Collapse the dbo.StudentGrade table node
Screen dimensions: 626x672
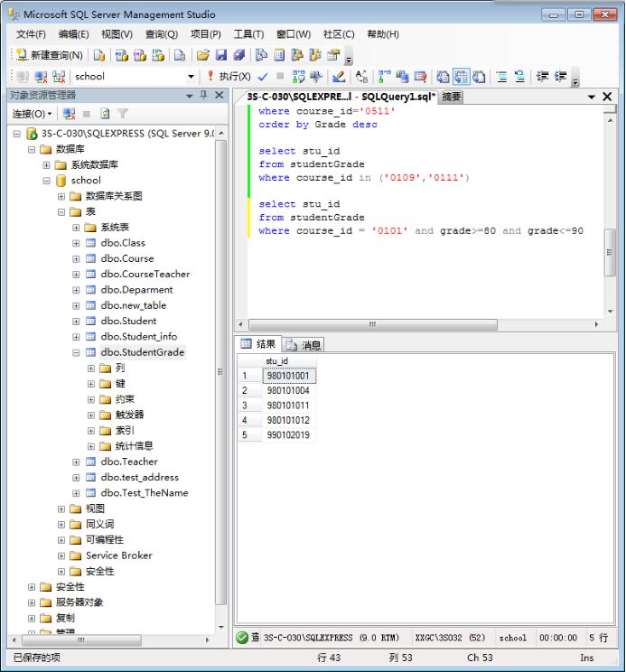pos(76,352)
